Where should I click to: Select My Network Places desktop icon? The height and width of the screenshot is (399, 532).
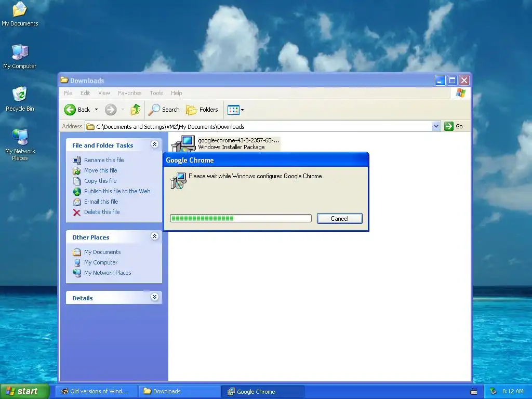(20, 144)
